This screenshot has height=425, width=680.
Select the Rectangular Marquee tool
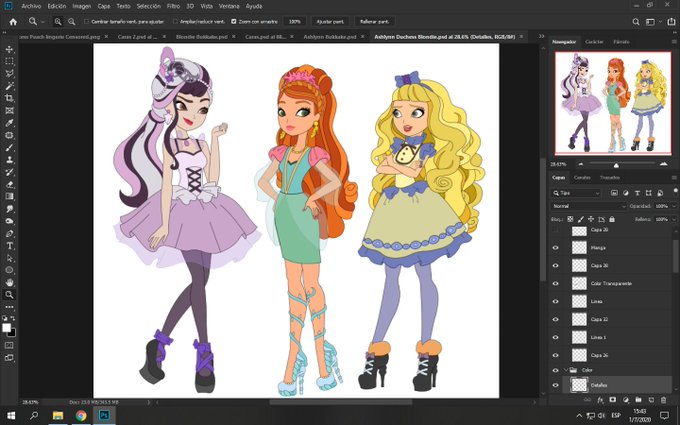point(9,61)
